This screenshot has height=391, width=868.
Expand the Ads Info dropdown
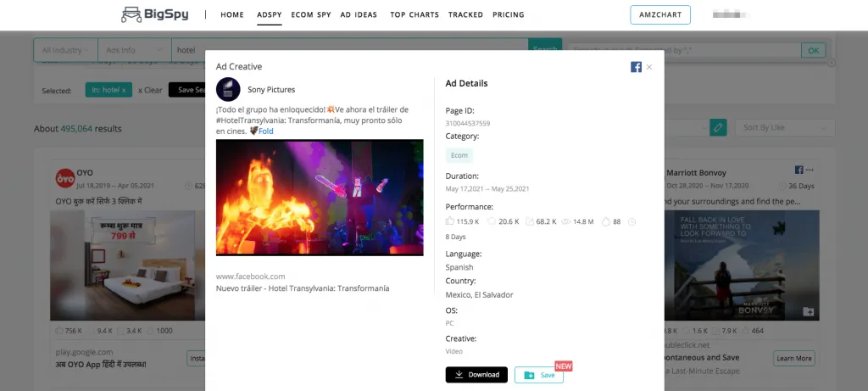[x=134, y=50]
